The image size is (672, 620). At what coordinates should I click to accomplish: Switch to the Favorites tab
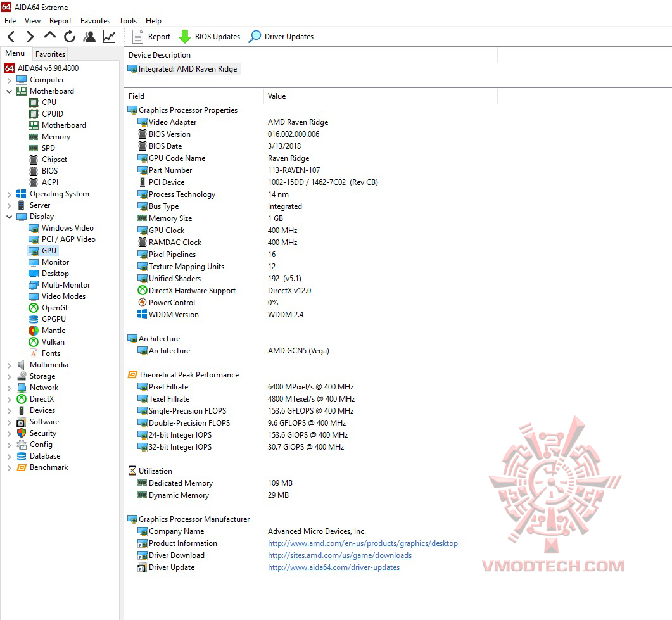click(x=50, y=54)
